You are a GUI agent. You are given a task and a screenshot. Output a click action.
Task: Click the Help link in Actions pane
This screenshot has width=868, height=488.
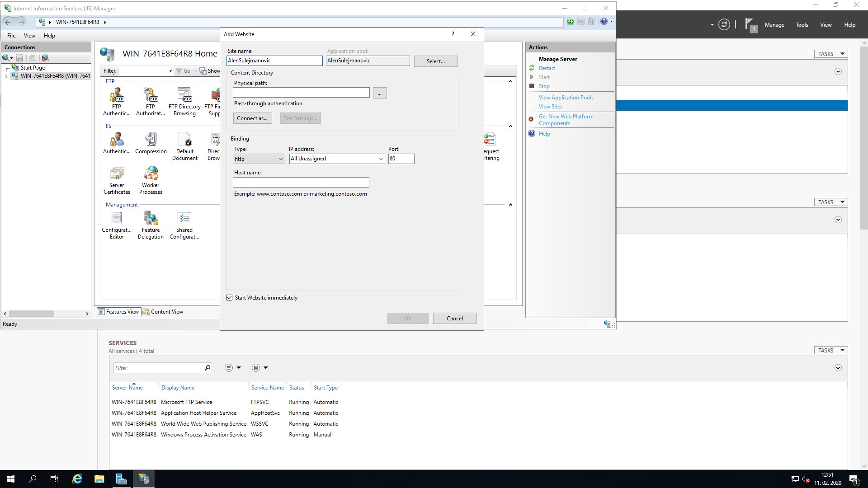pos(544,134)
